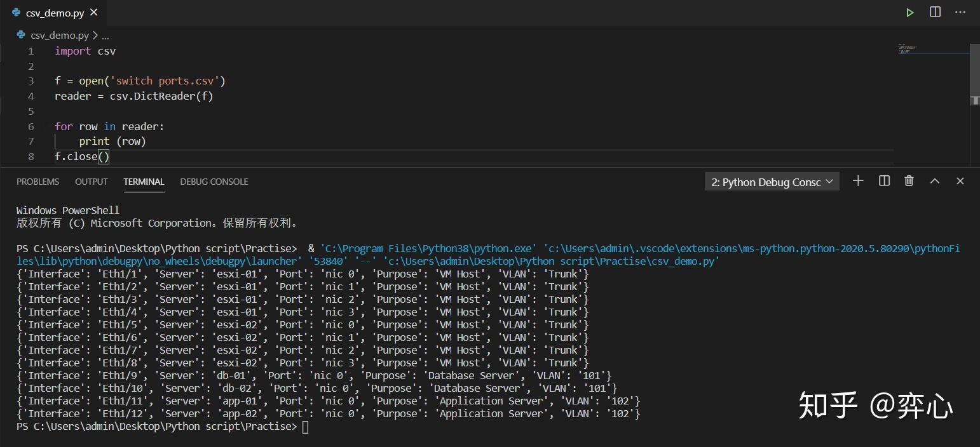
Task: Run the Python file with play icon
Action: (910, 12)
